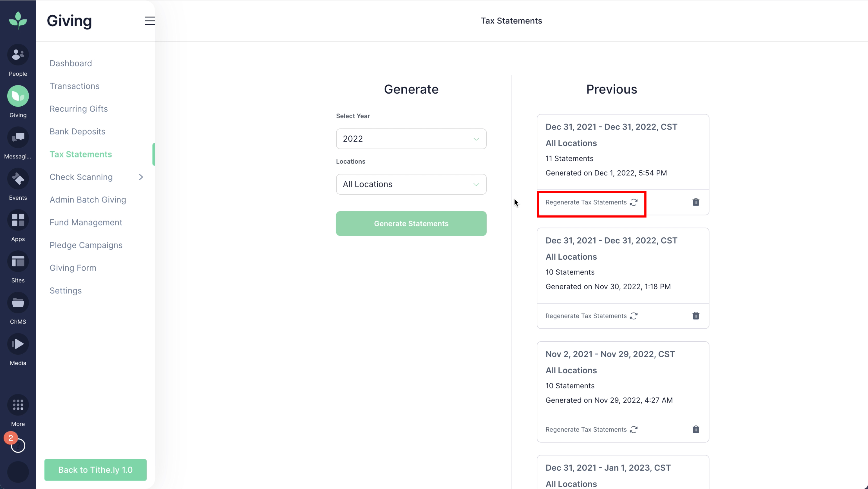Delete the statement generated Nov 30, 2022
The image size is (868, 489).
(696, 316)
